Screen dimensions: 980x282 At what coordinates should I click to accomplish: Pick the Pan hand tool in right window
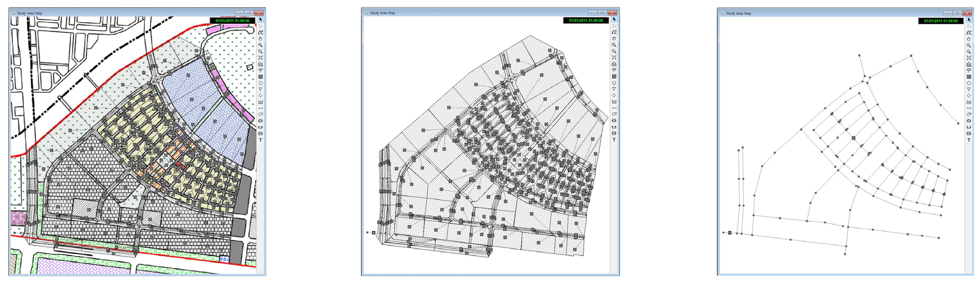point(969,39)
